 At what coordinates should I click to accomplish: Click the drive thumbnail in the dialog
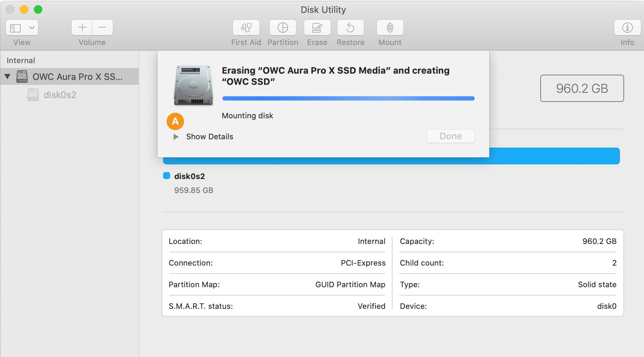tap(193, 85)
